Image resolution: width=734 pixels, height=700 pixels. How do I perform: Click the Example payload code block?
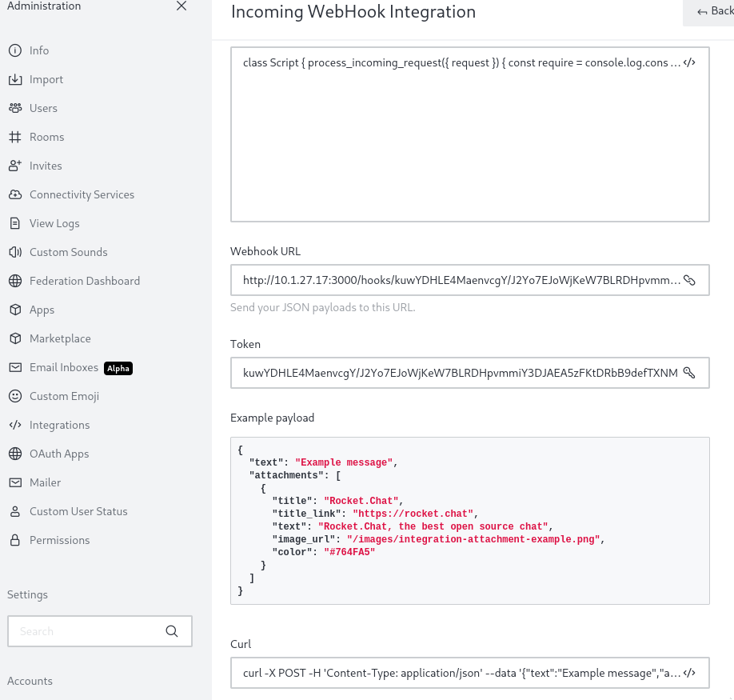[x=470, y=521]
